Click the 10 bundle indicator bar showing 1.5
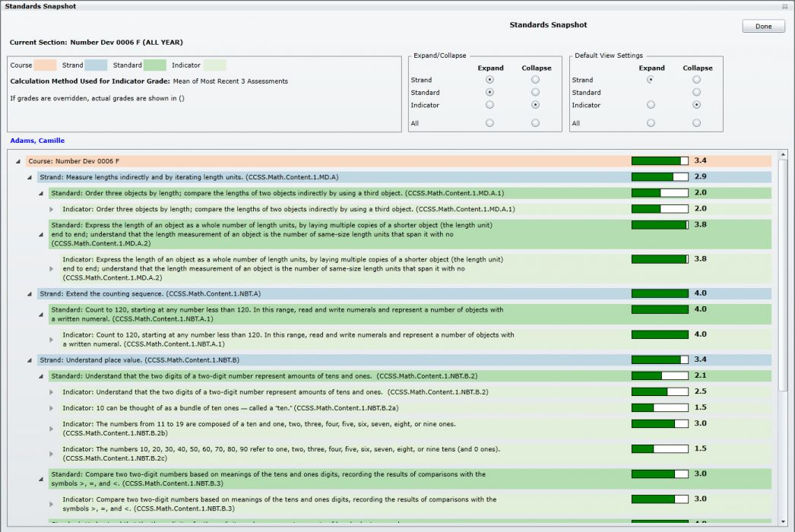The width and height of the screenshot is (795, 532). [660, 408]
